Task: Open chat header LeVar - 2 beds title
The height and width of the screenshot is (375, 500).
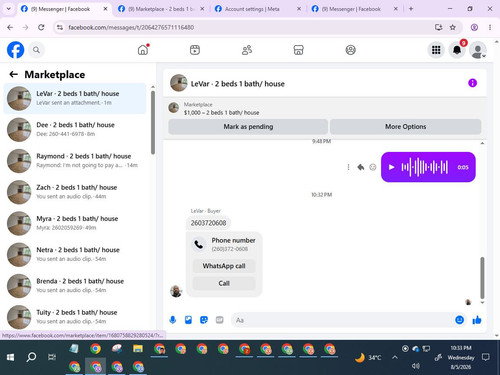Action: pos(237,84)
